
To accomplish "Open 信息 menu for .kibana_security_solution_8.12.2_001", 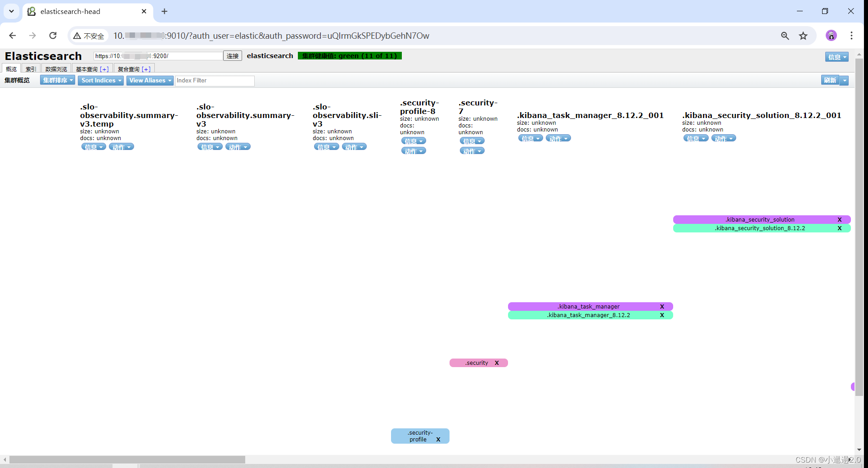I will (x=696, y=138).
